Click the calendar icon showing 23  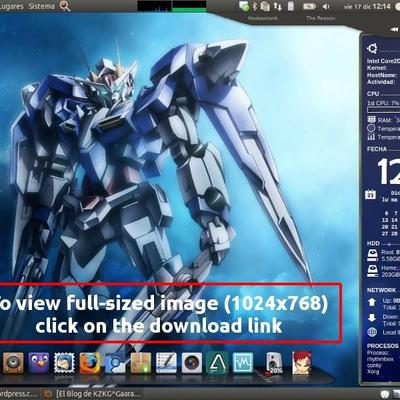tap(371, 195)
